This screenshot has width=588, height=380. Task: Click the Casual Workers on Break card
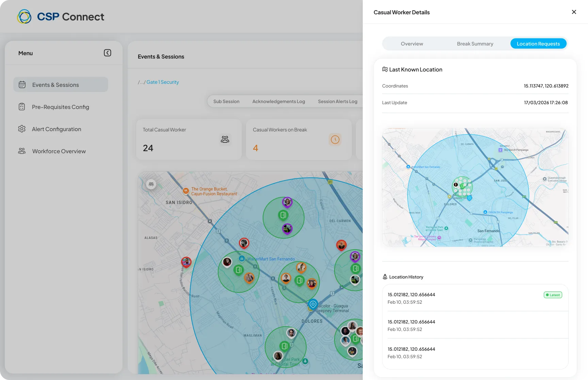(299, 139)
